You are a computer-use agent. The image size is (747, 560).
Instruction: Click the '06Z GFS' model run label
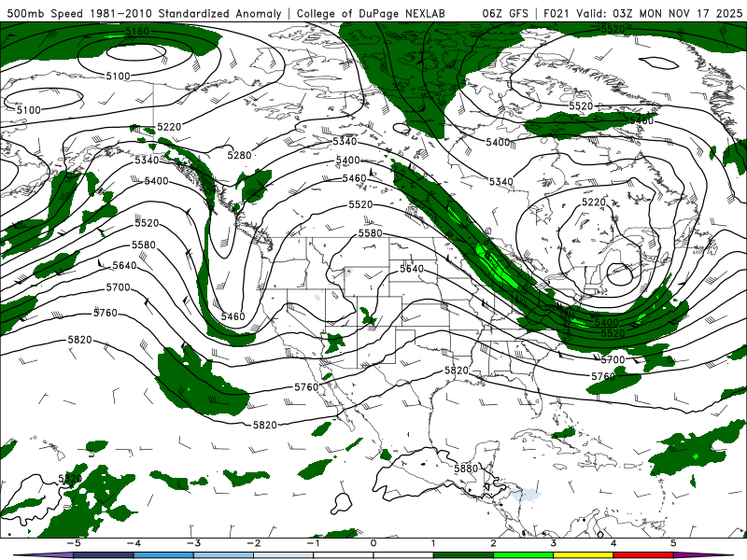[x=505, y=14]
